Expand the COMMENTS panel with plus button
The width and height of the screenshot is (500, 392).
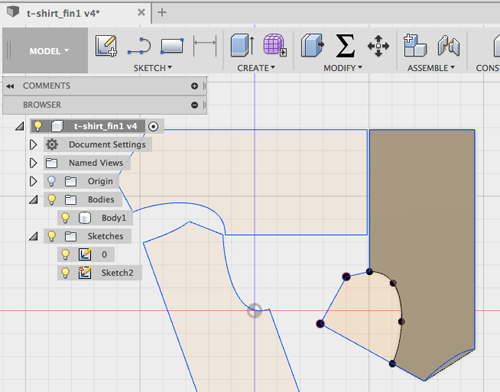pyautogui.click(x=195, y=86)
